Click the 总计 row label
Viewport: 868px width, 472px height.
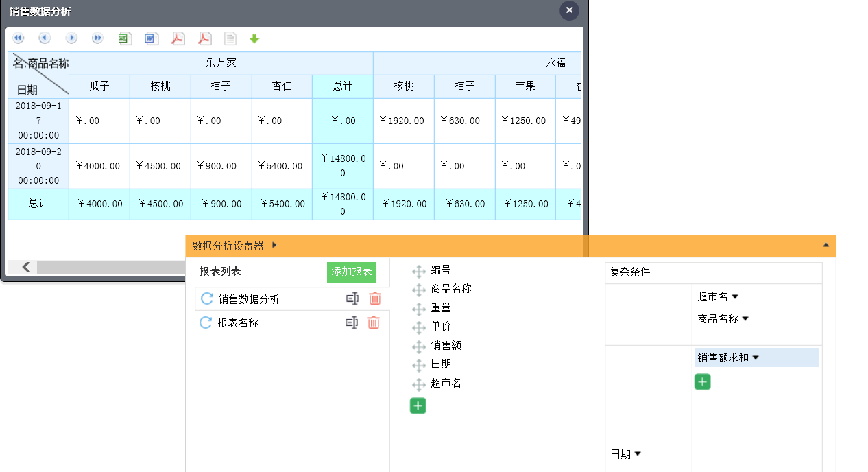(x=38, y=204)
